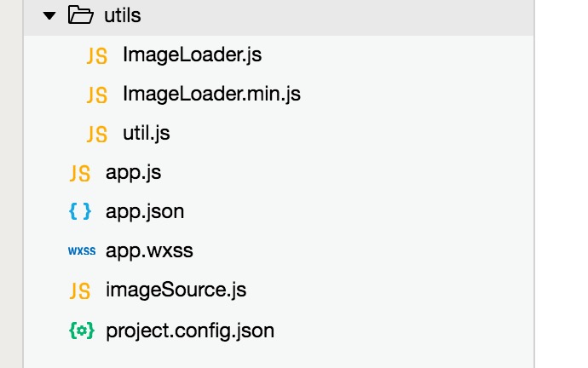
Task: Click the JS icon of ImageLoader.min.js
Action: click(x=97, y=95)
